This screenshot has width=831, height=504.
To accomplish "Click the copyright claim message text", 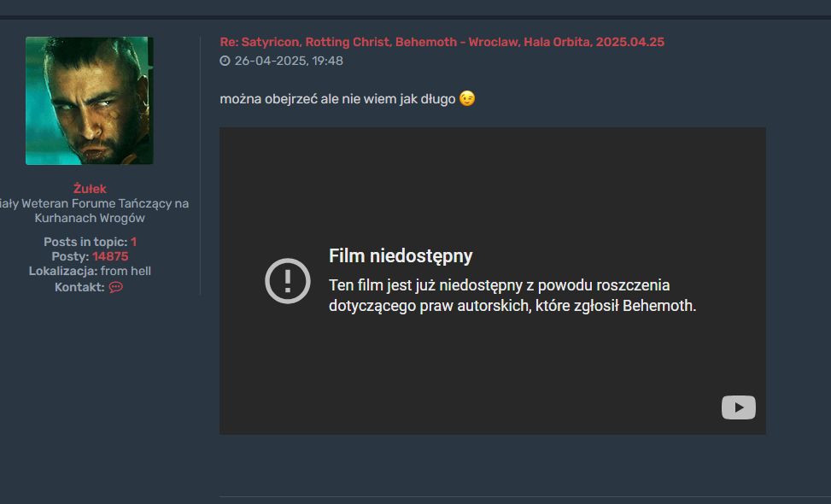I will click(x=512, y=296).
